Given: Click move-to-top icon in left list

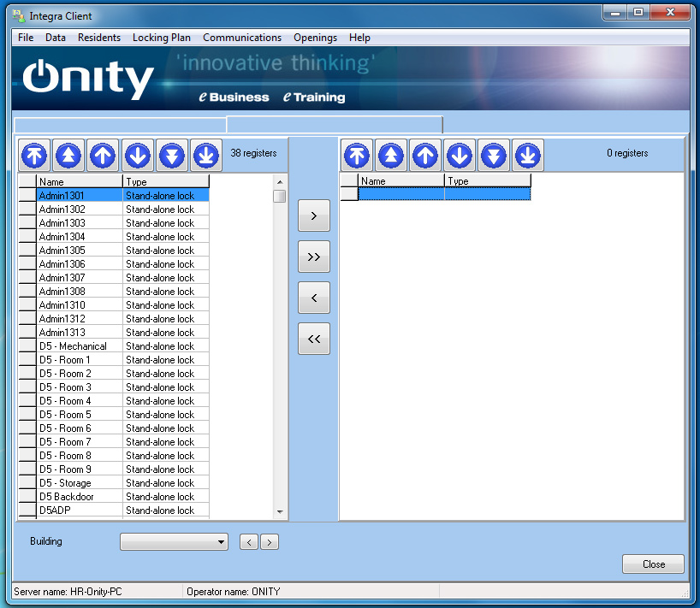Looking at the screenshot, I should click(35, 156).
